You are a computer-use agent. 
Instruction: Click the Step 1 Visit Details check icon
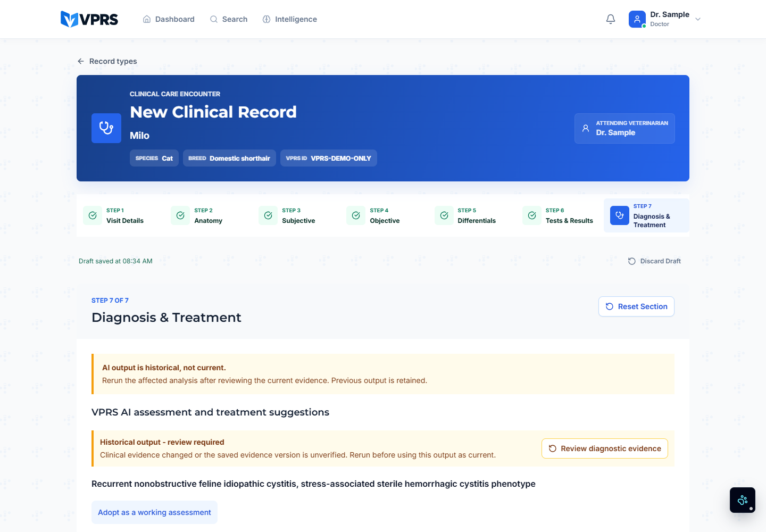[93, 215]
